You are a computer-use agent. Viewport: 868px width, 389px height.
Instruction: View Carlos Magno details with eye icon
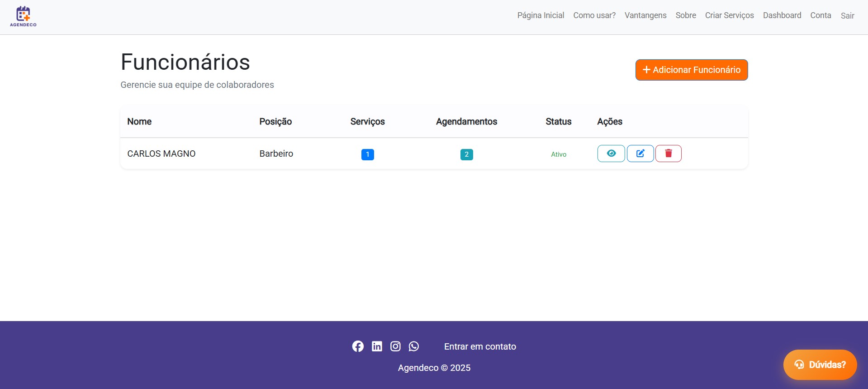pos(611,154)
